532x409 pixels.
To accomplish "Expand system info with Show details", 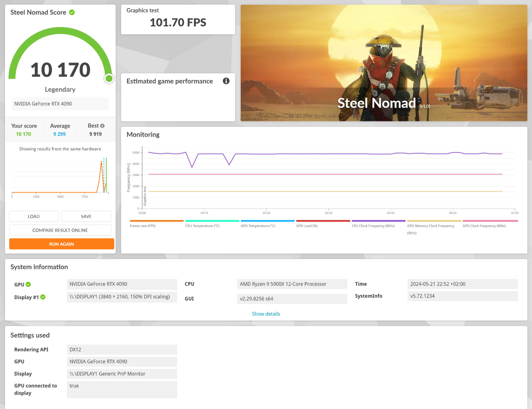I will tap(266, 314).
